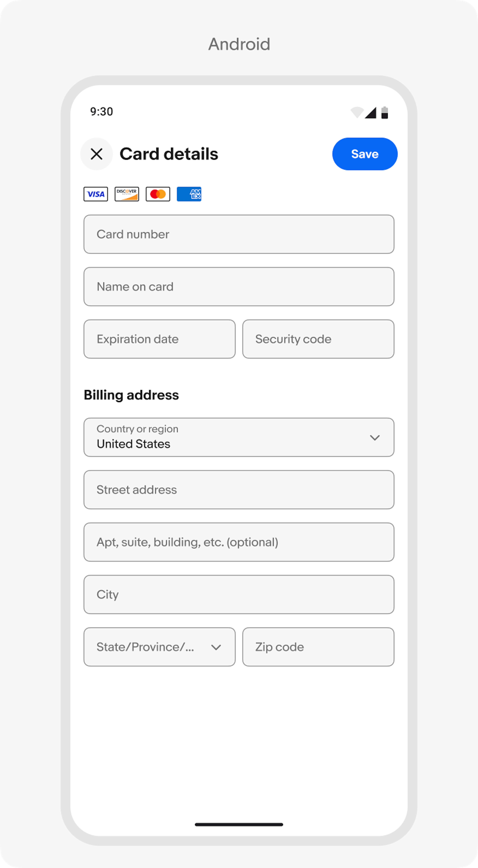This screenshot has width=478, height=868.
Task: Select the Discover card icon
Action: click(127, 194)
